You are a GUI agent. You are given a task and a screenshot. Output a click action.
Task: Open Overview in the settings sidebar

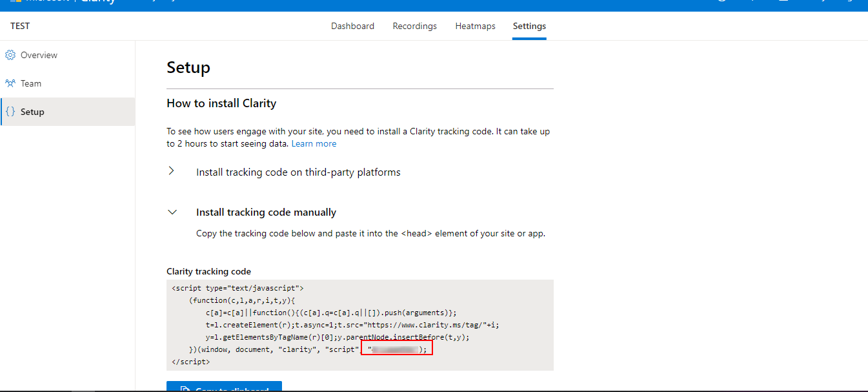[x=39, y=56]
